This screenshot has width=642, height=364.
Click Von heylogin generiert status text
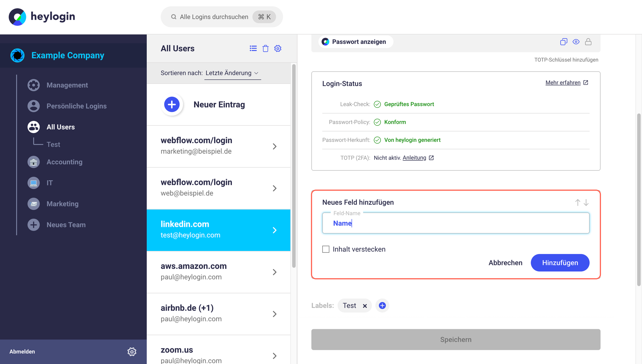tap(412, 140)
